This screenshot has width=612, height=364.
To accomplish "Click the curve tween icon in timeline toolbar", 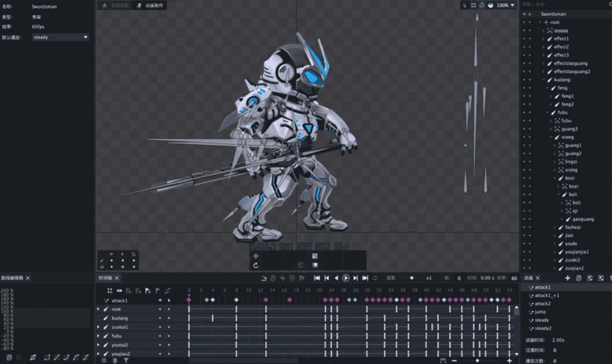I will [x=167, y=291].
